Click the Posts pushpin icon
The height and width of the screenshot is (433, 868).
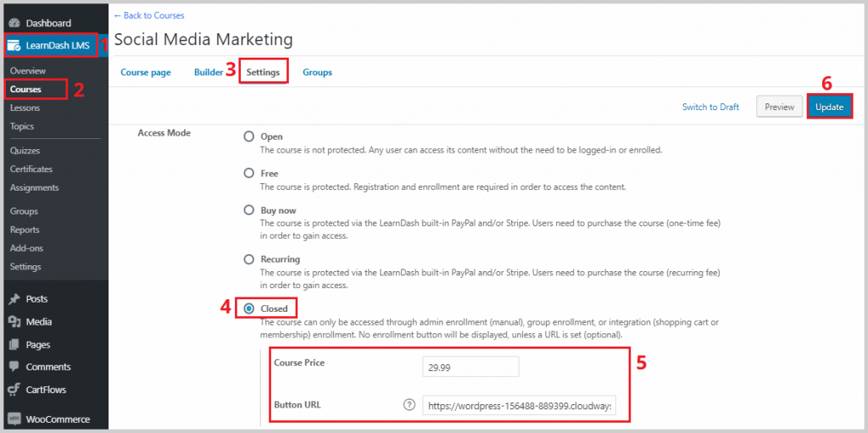tap(15, 299)
